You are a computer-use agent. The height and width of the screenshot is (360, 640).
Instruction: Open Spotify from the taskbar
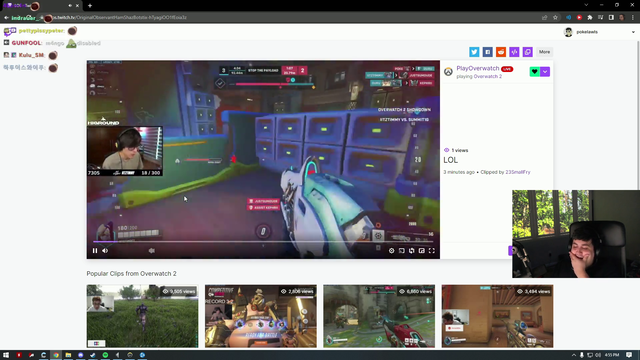click(105, 355)
